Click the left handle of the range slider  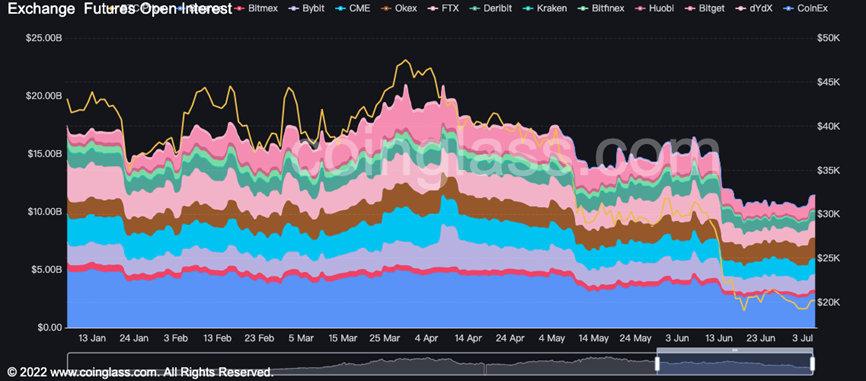pos(657,363)
